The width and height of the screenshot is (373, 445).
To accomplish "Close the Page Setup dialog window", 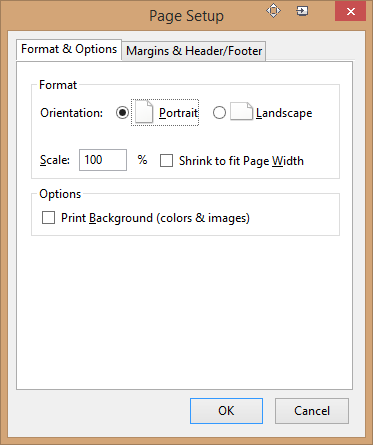I will point(350,12).
